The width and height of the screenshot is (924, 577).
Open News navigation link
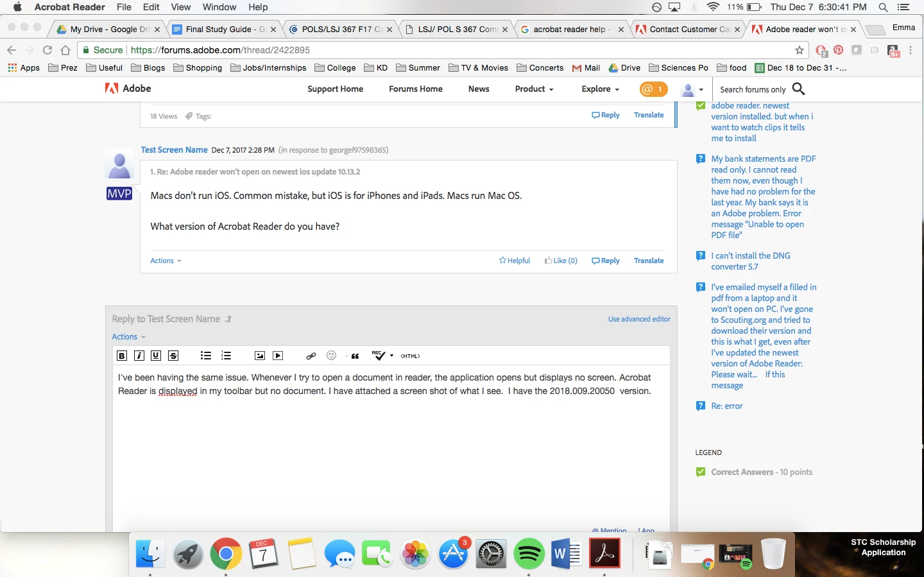[479, 89]
